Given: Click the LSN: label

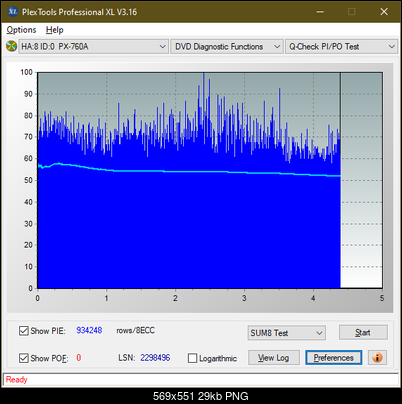Looking at the screenshot, I should click(127, 358).
